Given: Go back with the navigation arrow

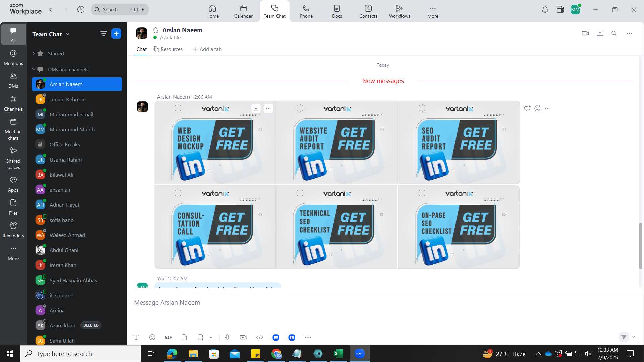Looking at the screenshot, I should [51, 9].
